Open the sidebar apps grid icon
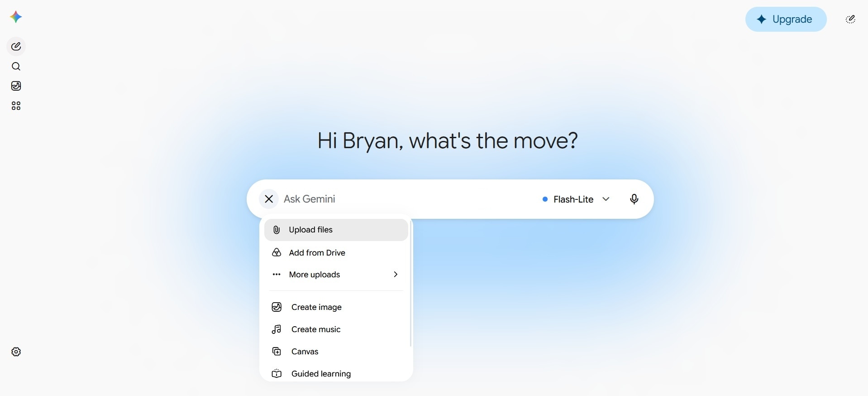The width and height of the screenshot is (868, 396). click(x=16, y=106)
